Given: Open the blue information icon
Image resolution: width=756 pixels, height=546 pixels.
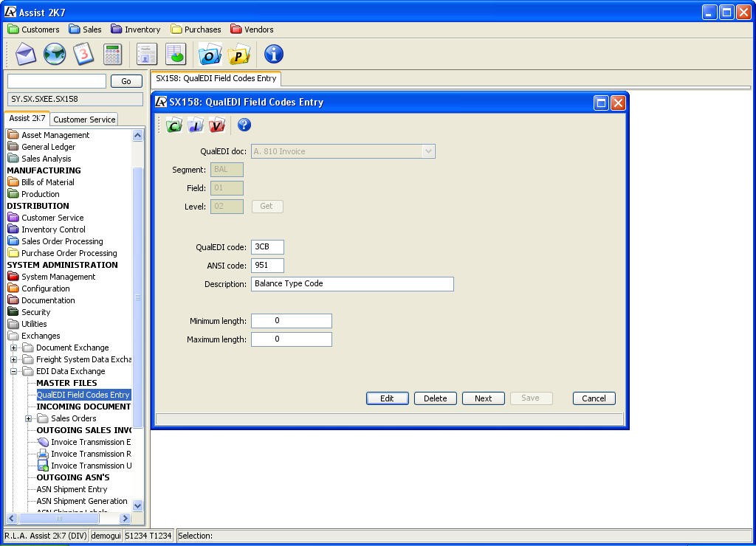Looking at the screenshot, I should (273, 54).
